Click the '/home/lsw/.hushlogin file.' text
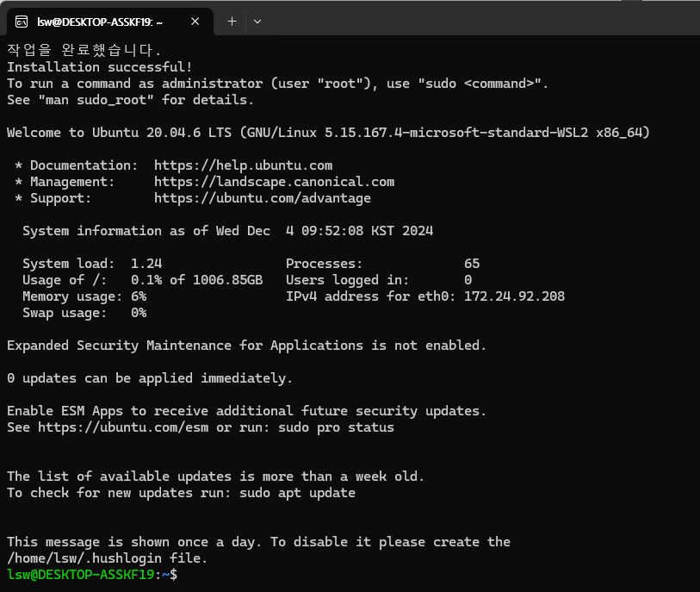The width and height of the screenshot is (700, 592). pyautogui.click(x=107, y=558)
